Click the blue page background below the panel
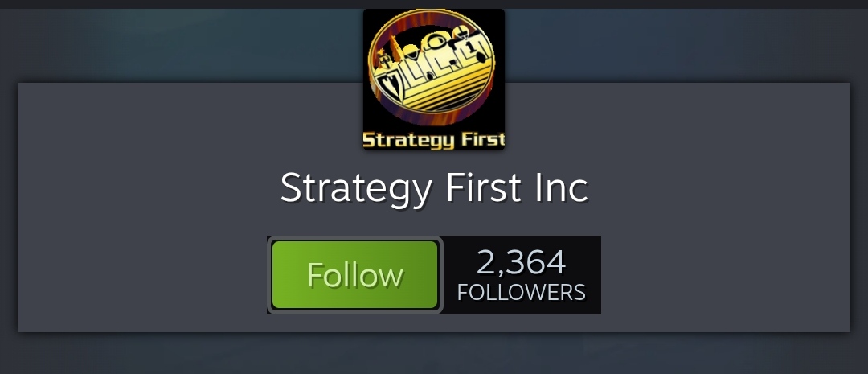Screen dimensions: 868x374 click(x=434, y=354)
